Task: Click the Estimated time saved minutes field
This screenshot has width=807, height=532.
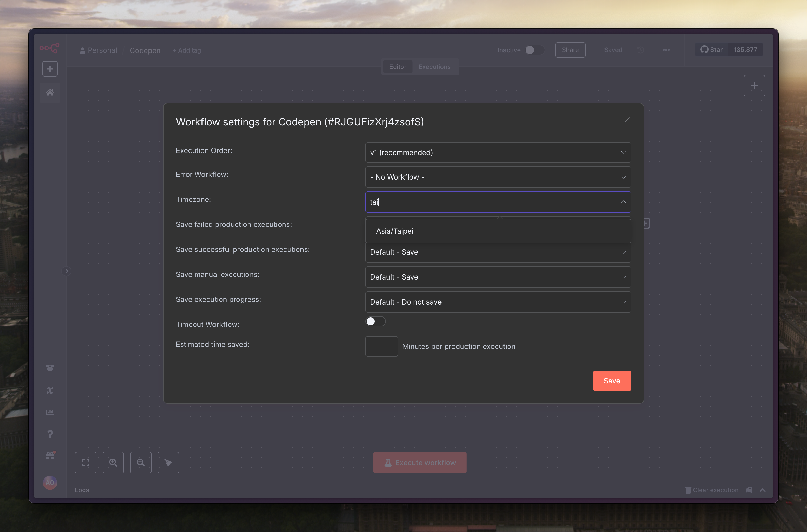Action: [381, 346]
